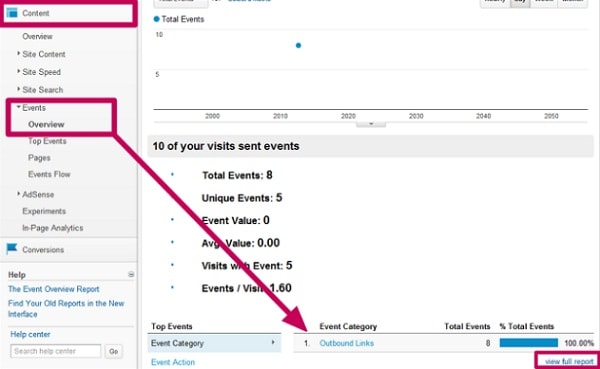Click the 100.00% value
Image resolution: width=600 pixels, height=369 pixels.
click(x=579, y=343)
